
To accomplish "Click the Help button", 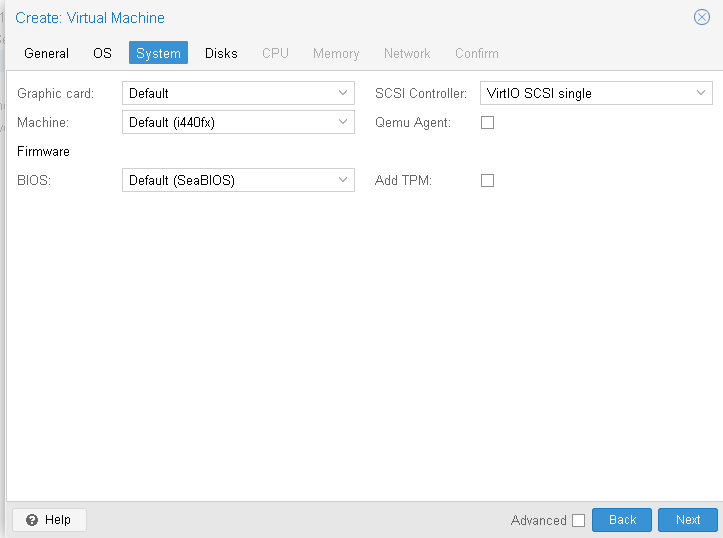I will coord(49,520).
